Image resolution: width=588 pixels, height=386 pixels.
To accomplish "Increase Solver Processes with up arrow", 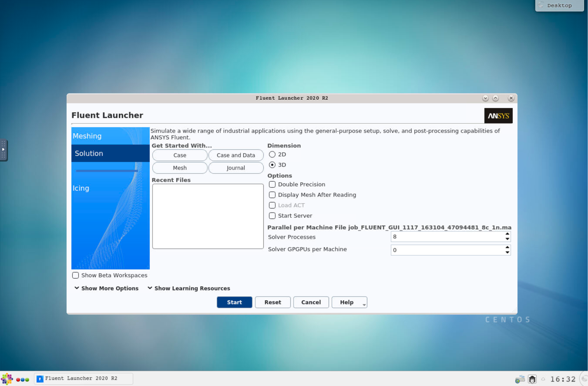I will 507,234.
